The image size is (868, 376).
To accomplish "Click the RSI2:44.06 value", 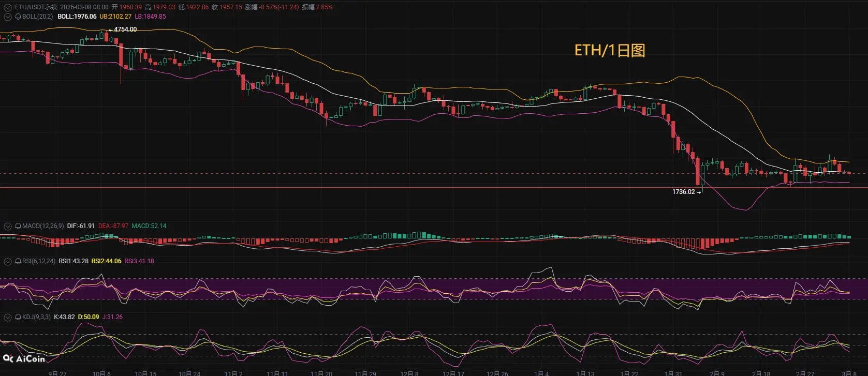I will point(107,261).
